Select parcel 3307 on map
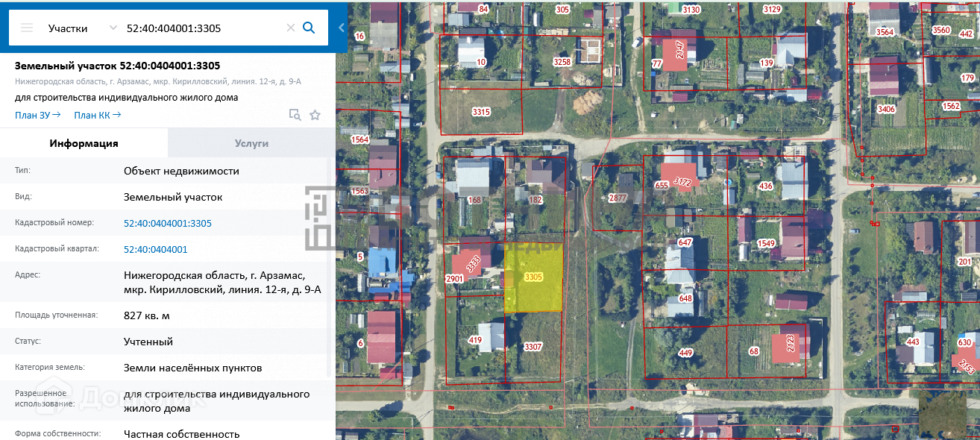Image resolution: width=980 pixels, height=440 pixels. pyautogui.click(x=533, y=347)
